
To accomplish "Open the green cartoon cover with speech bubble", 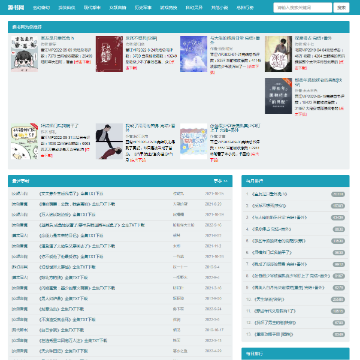I will pyautogui.click(x=24, y=141).
